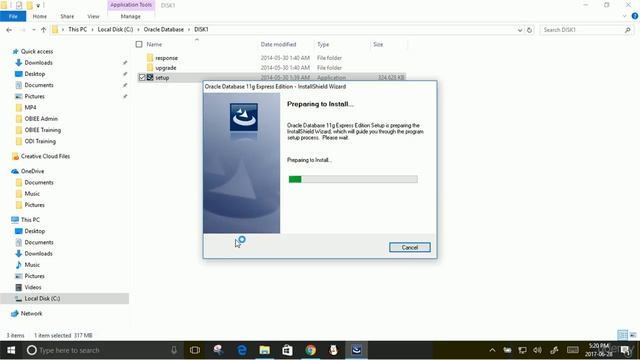Viewport: 640px width, 360px height.
Task: Show hidden system tray icons
Action: point(492,350)
